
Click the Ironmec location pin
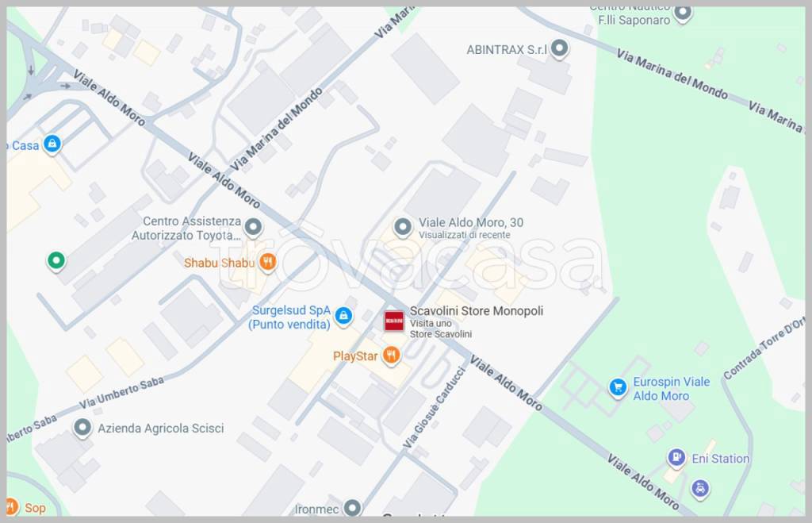coord(353,508)
